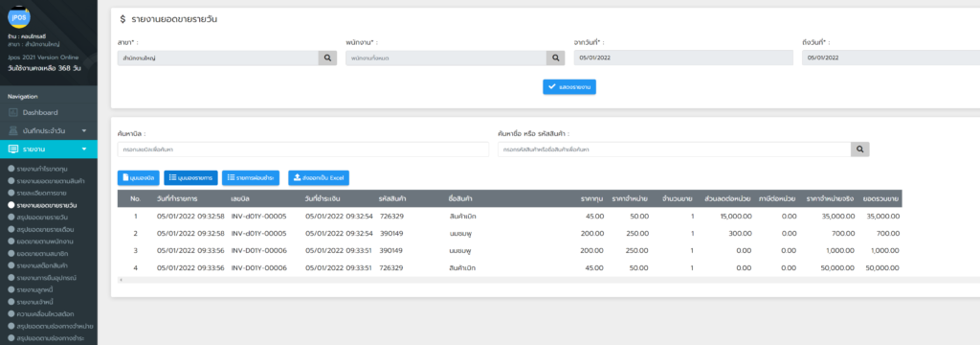
Task: Focus the สาขา branch input field
Action: [218, 58]
